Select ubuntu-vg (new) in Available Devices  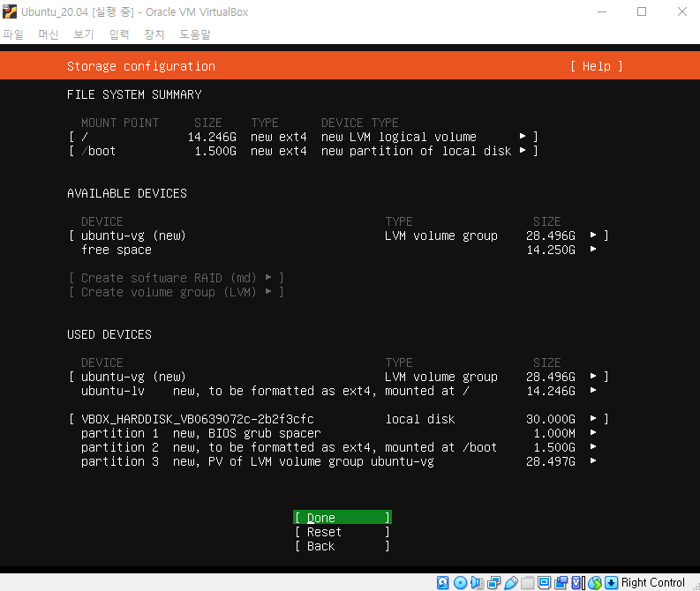tap(339, 236)
